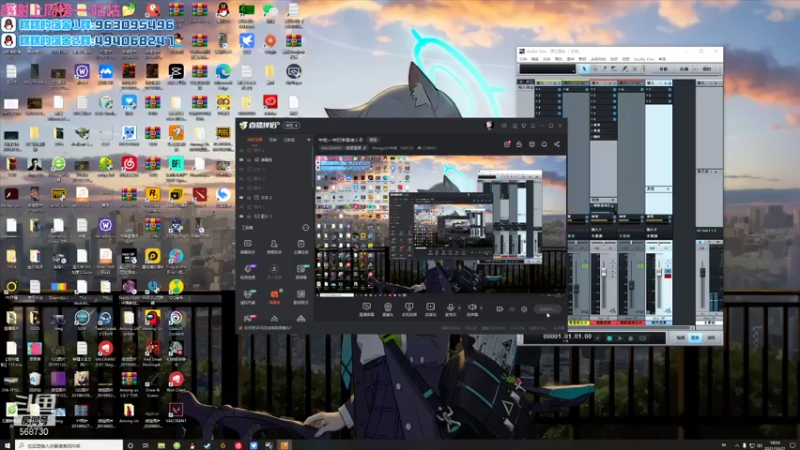Click the speaker volume icon in streaming app

pos(472,307)
